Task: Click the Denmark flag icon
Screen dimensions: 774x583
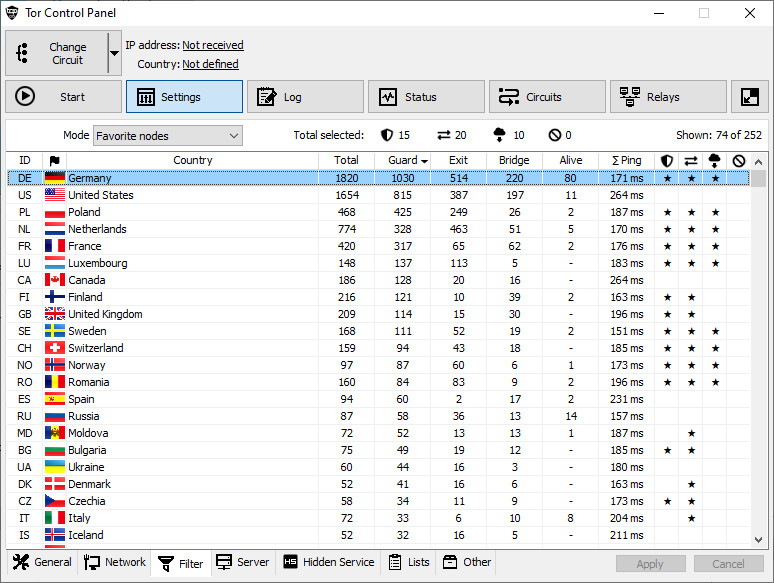Action: click(55, 484)
